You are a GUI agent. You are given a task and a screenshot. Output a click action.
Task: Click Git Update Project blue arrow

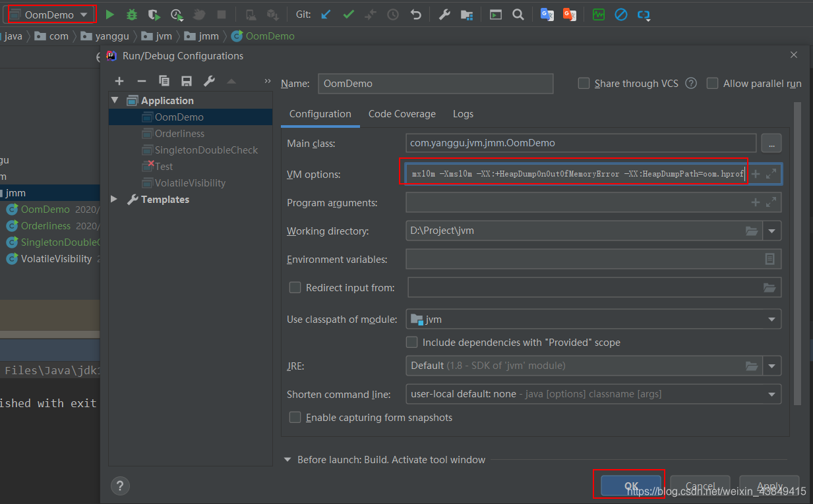(x=326, y=14)
